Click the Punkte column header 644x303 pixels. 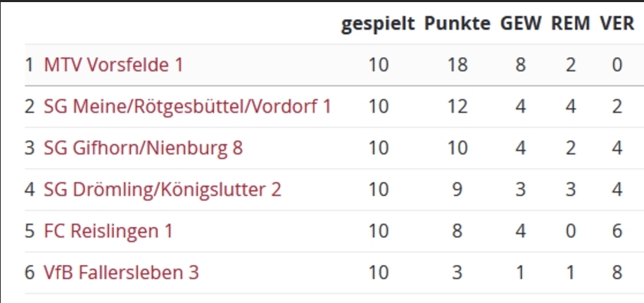coord(457,24)
